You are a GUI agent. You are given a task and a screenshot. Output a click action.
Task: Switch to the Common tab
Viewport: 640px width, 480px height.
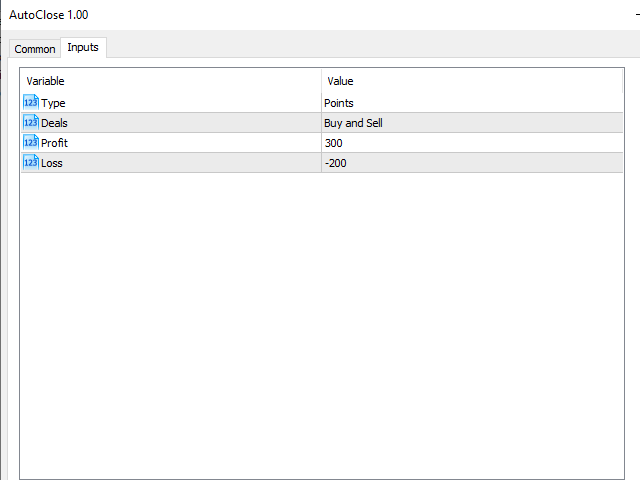[x=35, y=49]
